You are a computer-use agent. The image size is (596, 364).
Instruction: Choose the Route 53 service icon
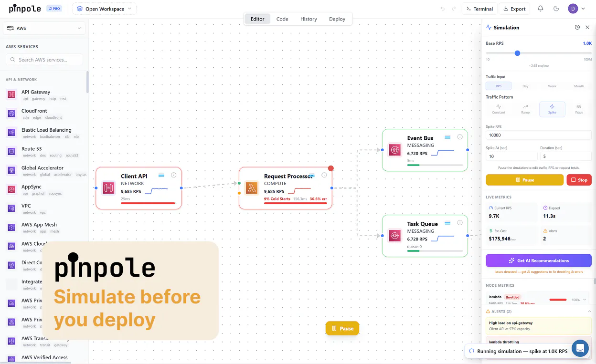11,152
